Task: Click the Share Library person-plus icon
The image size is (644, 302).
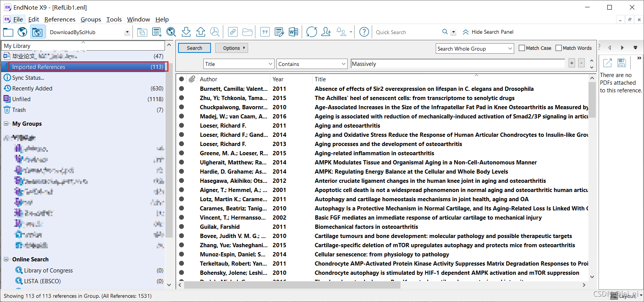Action: tap(326, 32)
